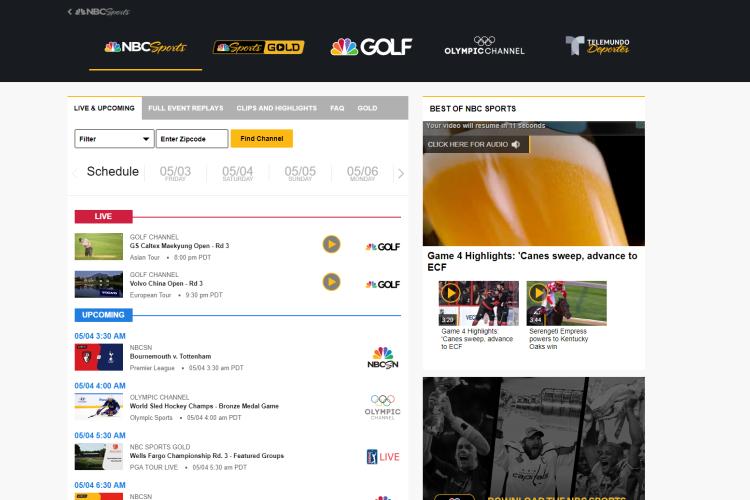Switch to Live & Upcoming tab
Image resolution: width=750 pixels, height=500 pixels.
coord(104,108)
